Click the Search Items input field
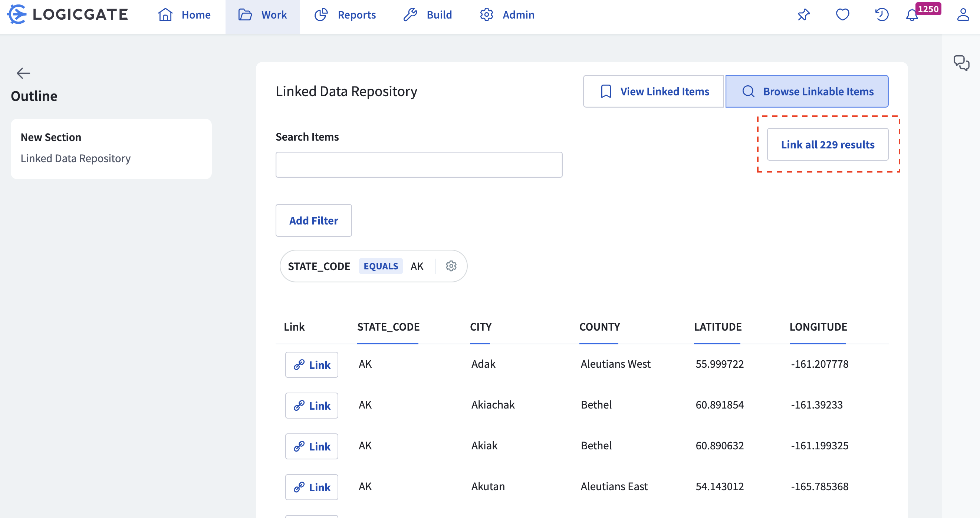 (x=418, y=164)
